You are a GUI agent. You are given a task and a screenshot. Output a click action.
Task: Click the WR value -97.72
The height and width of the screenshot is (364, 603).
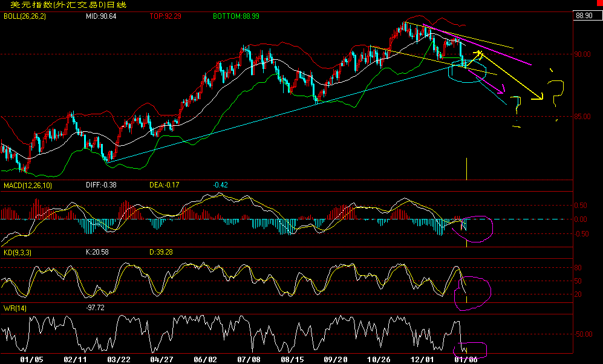(x=96, y=308)
